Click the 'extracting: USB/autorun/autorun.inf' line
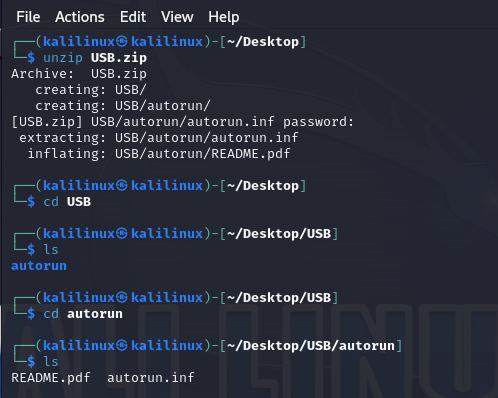Image resolution: width=498 pixels, height=398 pixels. (159, 138)
